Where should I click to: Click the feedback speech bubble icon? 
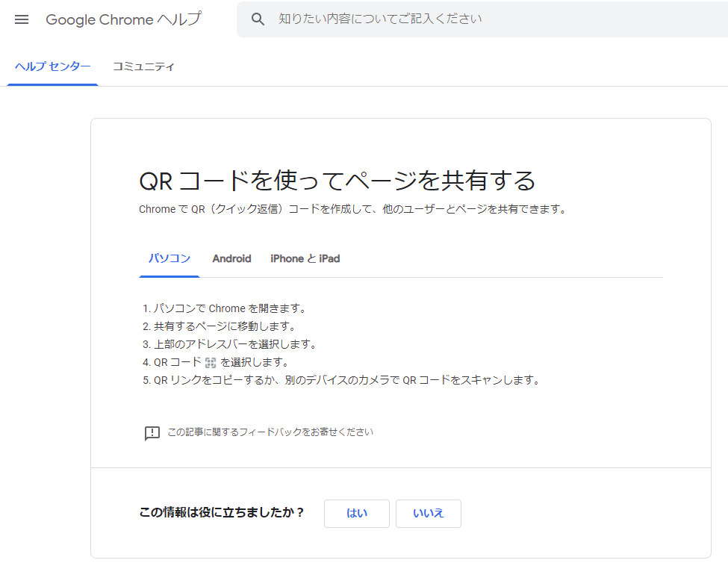click(152, 433)
